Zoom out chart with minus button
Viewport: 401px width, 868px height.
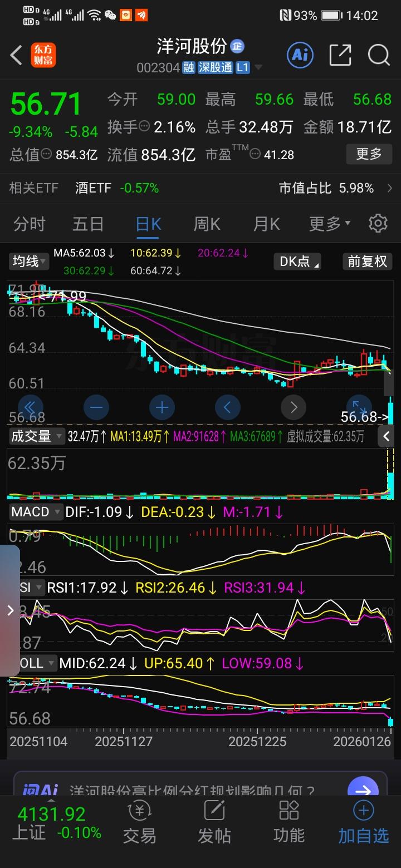(96, 407)
